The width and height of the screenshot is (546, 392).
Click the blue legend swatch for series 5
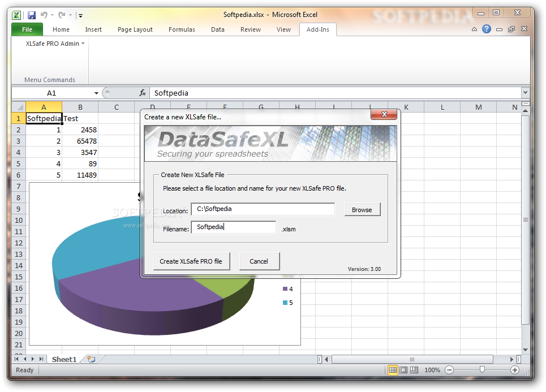pos(285,303)
